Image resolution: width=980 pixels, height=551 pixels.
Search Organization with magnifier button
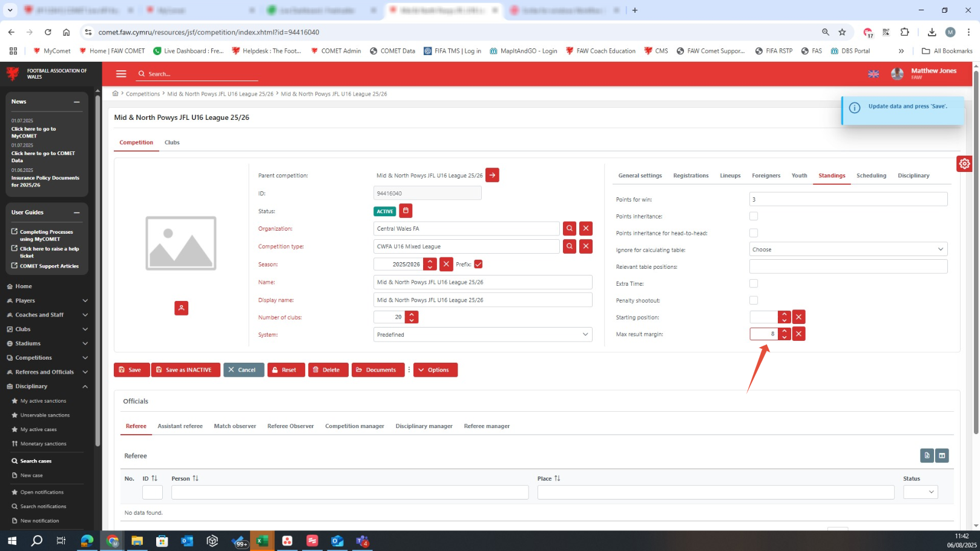(570, 229)
